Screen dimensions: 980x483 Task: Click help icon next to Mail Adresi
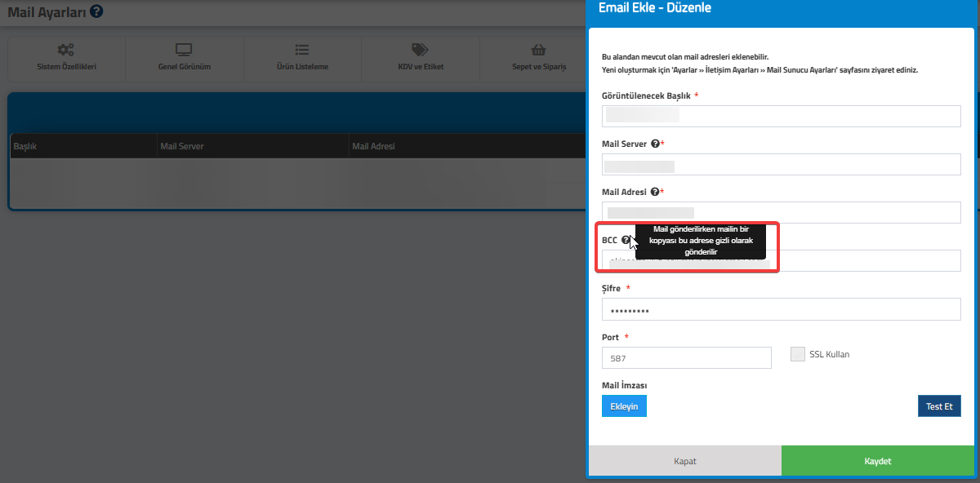(x=654, y=192)
